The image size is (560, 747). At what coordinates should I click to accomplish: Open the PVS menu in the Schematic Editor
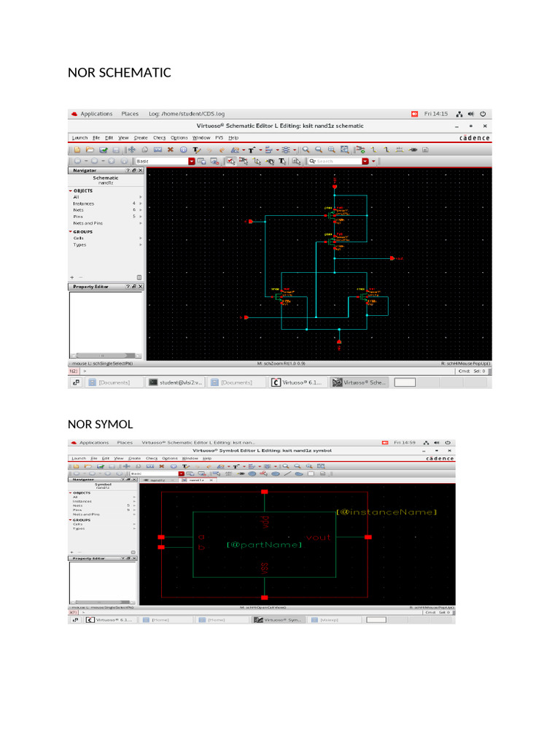coord(219,138)
